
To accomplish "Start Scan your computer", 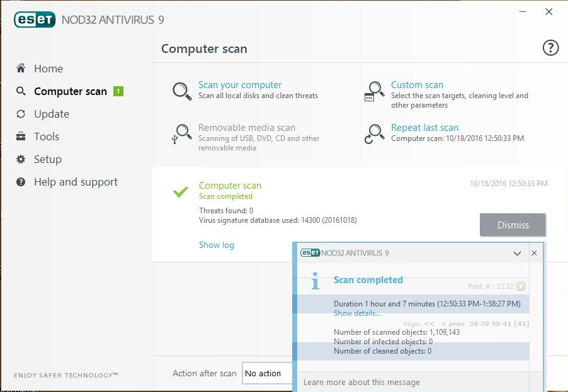I will click(240, 85).
